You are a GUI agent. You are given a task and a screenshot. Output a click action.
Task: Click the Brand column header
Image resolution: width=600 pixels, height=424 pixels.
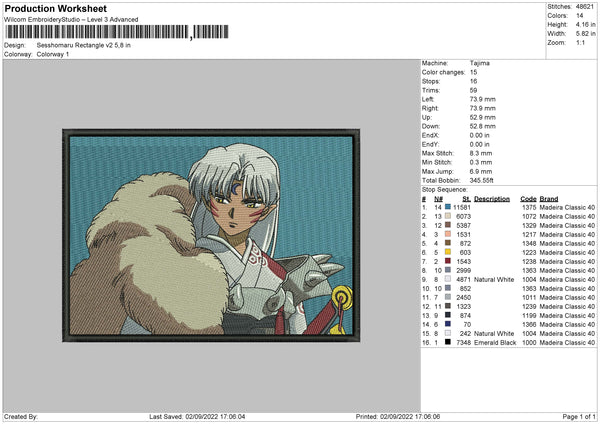click(549, 198)
